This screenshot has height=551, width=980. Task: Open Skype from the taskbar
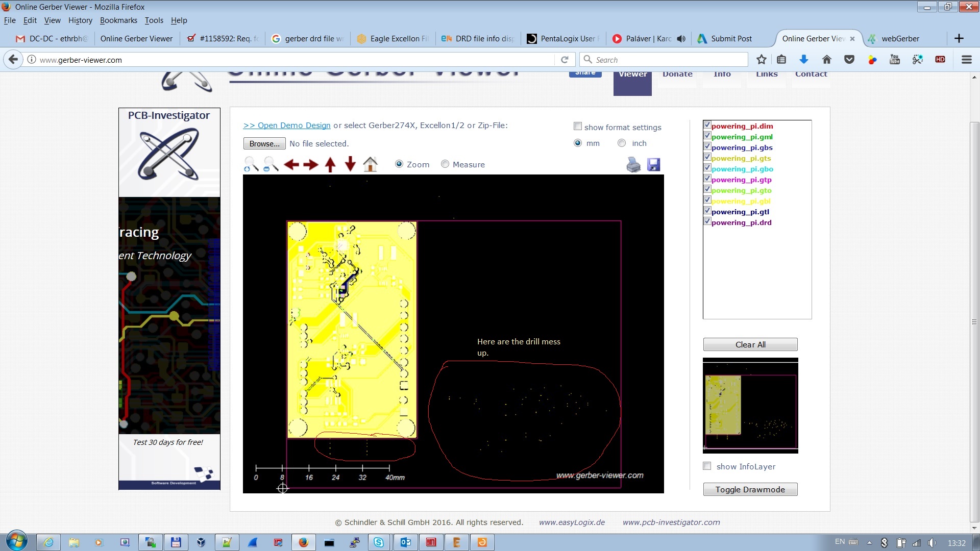coord(380,542)
